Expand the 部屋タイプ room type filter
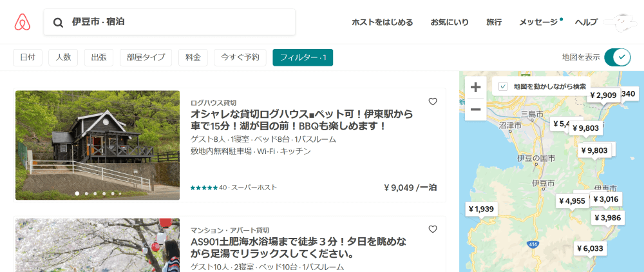The height and width of the screenshot is (272, 644). click(x=146, y=57)
